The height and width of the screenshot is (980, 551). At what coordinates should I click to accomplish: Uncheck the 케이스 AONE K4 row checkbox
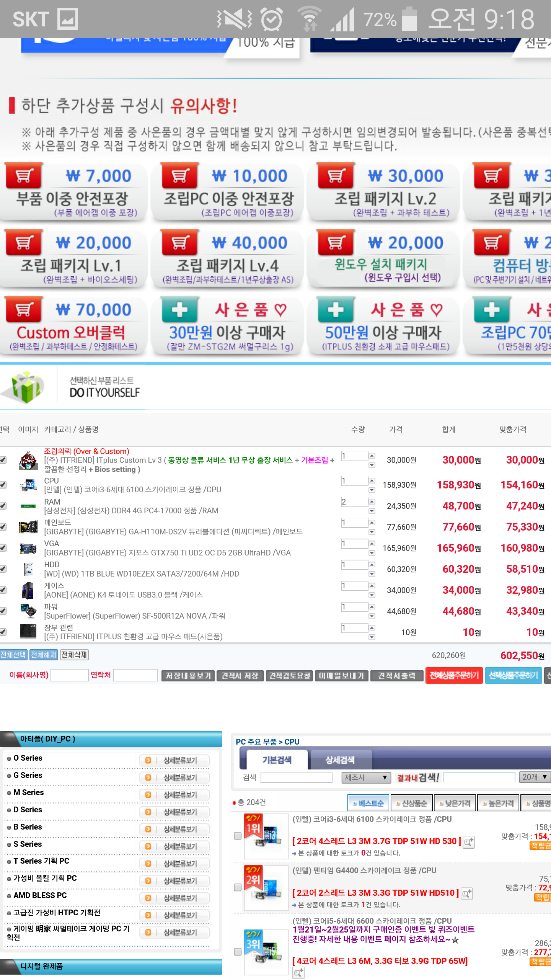tap(3, 590)
